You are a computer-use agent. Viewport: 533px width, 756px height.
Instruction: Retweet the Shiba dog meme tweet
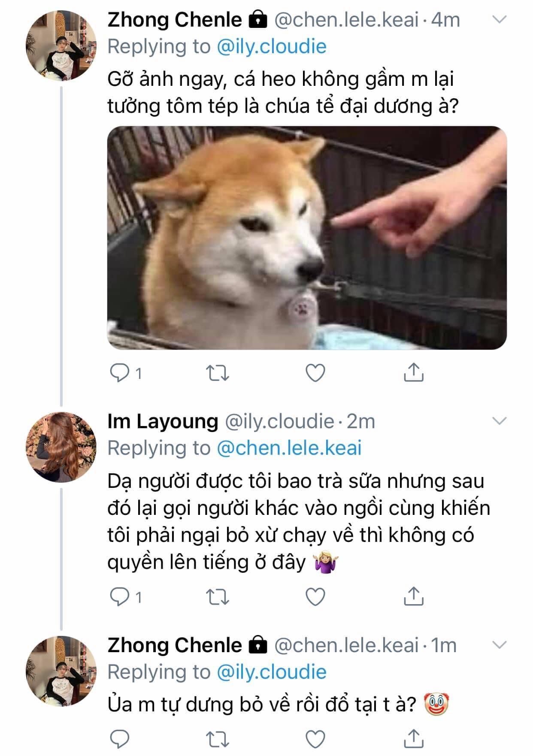click(218, 373)
